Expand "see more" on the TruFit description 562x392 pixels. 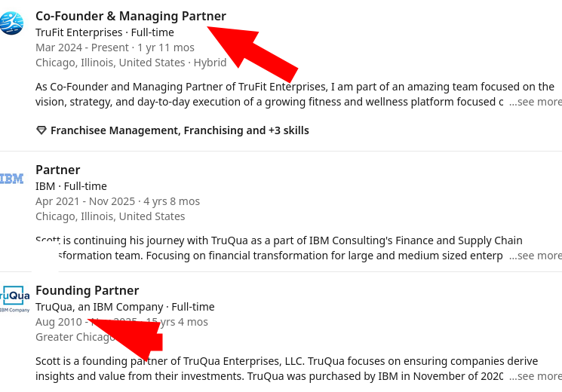coord(535,102)
